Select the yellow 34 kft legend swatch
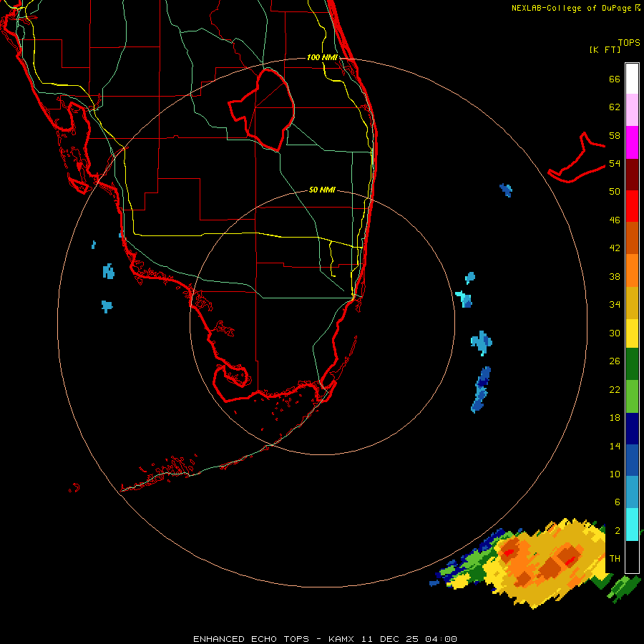The width and height of the screenshot is (644, 644). click(632, 333)
